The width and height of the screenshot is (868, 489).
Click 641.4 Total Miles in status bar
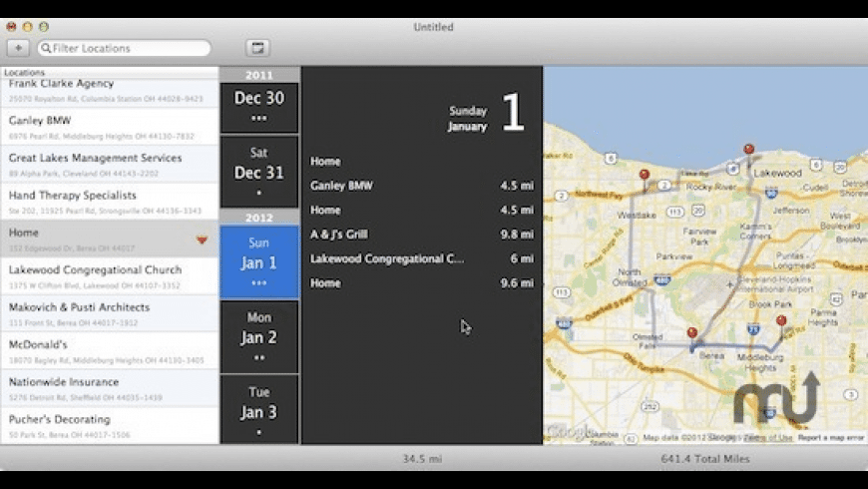click(x=705, y=458)
